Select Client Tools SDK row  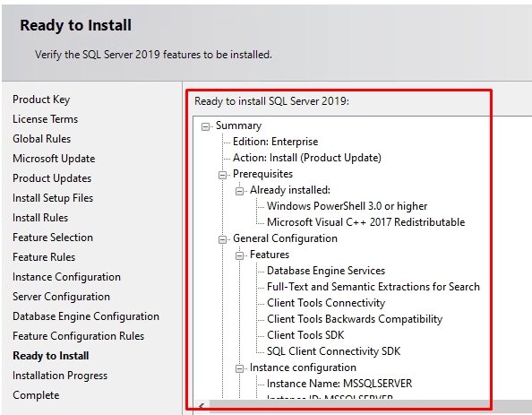[305, 335]
